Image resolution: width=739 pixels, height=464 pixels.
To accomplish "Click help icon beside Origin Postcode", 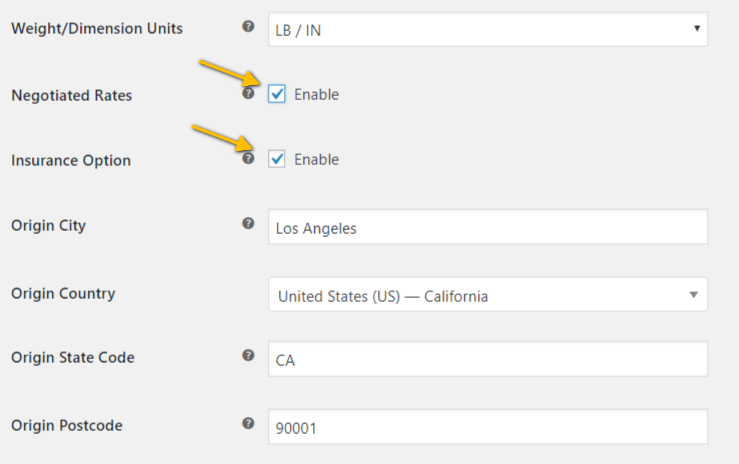I will 248,423.
